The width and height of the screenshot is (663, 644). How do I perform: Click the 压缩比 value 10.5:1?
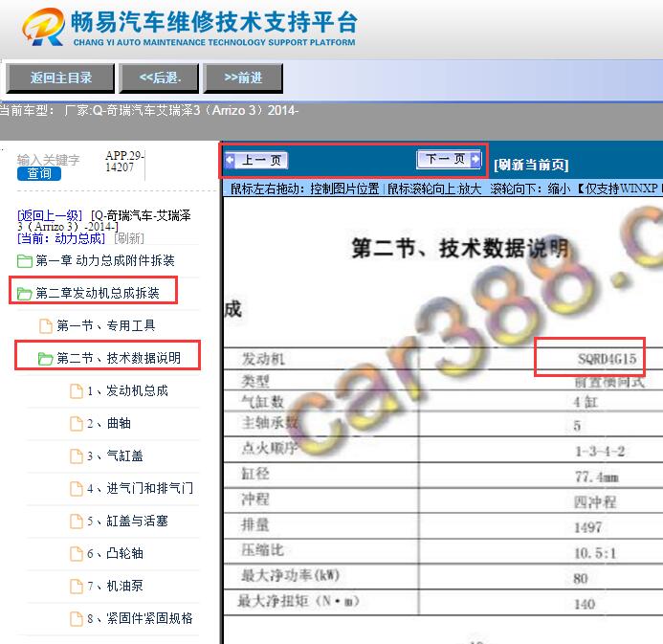tap(595, 553)
